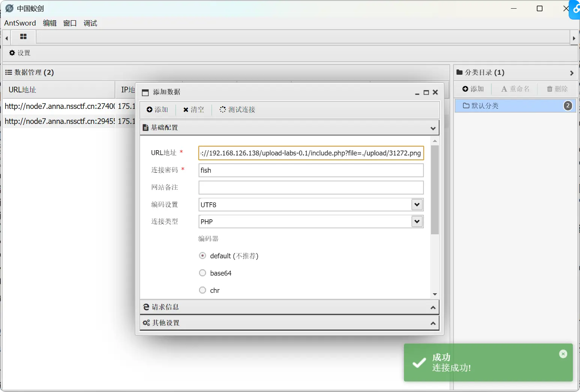Click the 添加数据 window title icon
Viewport: 580px width, 392px height.
tap(145, 92)
